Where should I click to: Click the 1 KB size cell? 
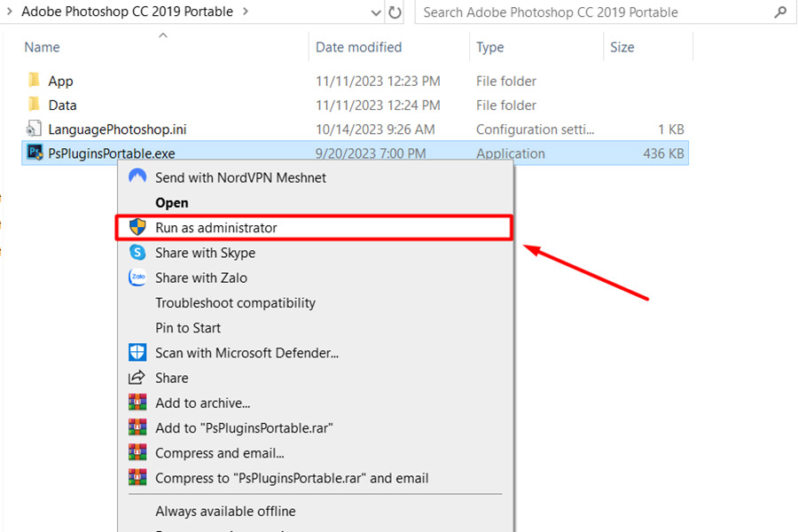pyautogui.click(x=671, y=129)
